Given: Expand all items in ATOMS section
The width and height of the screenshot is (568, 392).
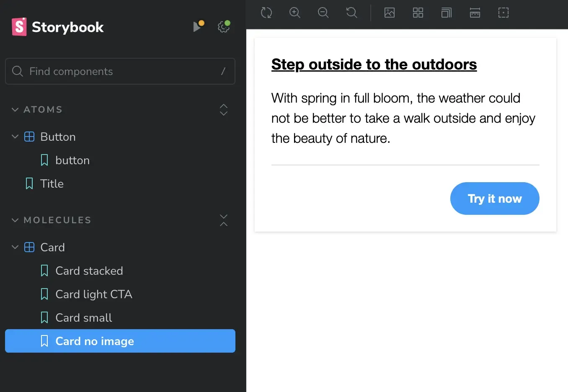Looking at the screenshot, I should point(224,110).
